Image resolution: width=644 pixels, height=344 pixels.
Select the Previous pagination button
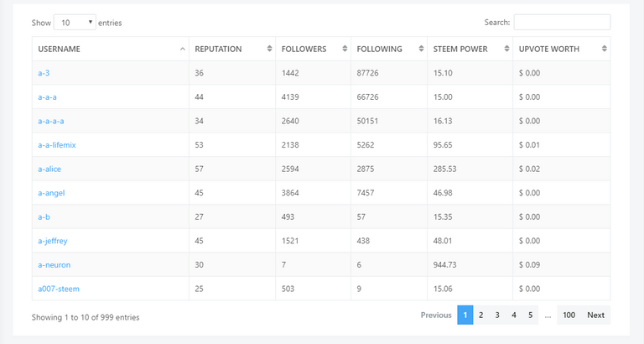point(436,315)
